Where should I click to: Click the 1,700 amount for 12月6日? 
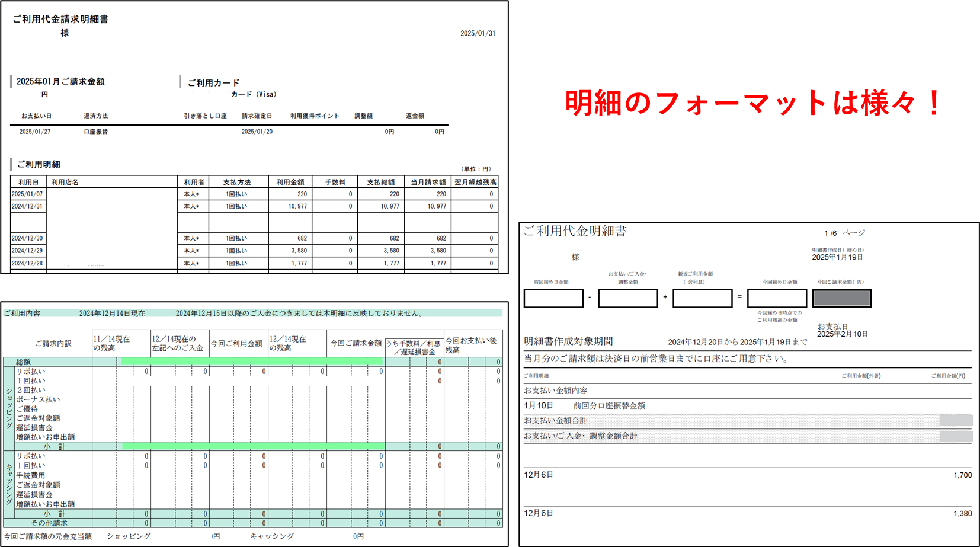click(x=963, y=475)
